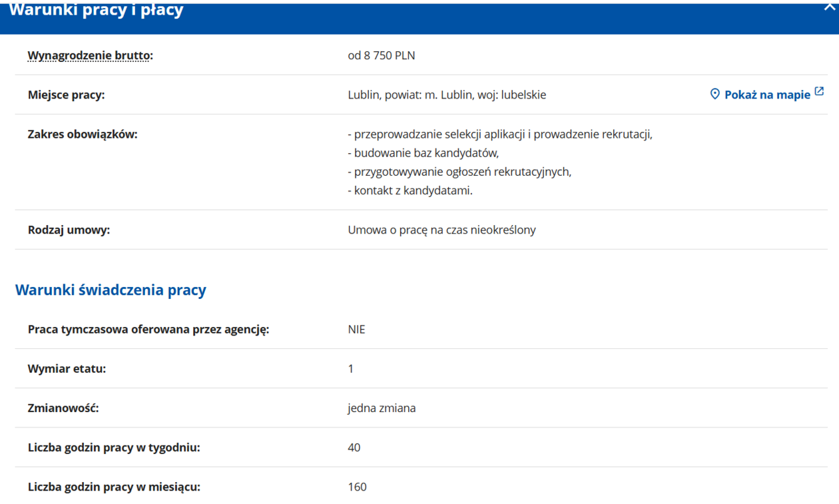This screenshot has height=504, width=839.
Task: Click the jedna zmiana shift value
Action: (x=382, y=407)
